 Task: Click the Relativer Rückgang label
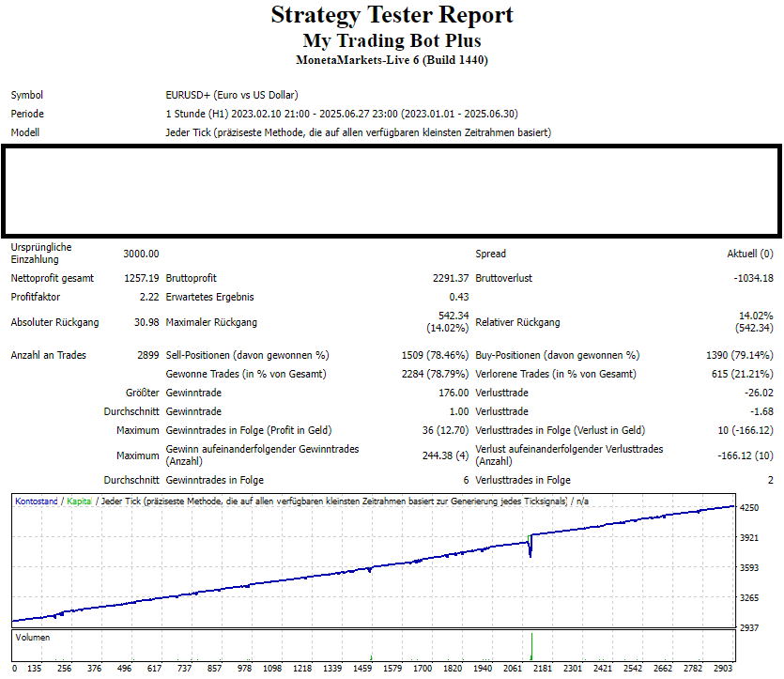click(517, 322)
